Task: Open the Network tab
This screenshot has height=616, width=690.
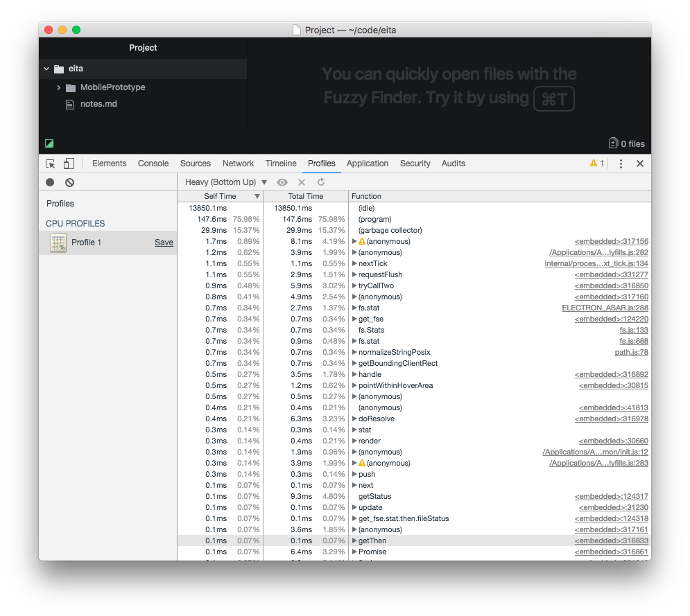Action: pyautogui.click(x=238, y=163)
